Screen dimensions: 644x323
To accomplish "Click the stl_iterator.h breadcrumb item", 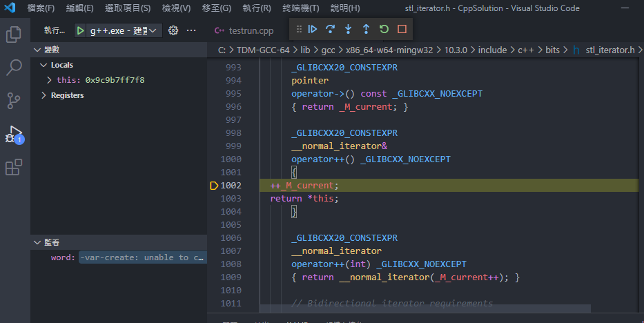I will click(x=609, y=50).
